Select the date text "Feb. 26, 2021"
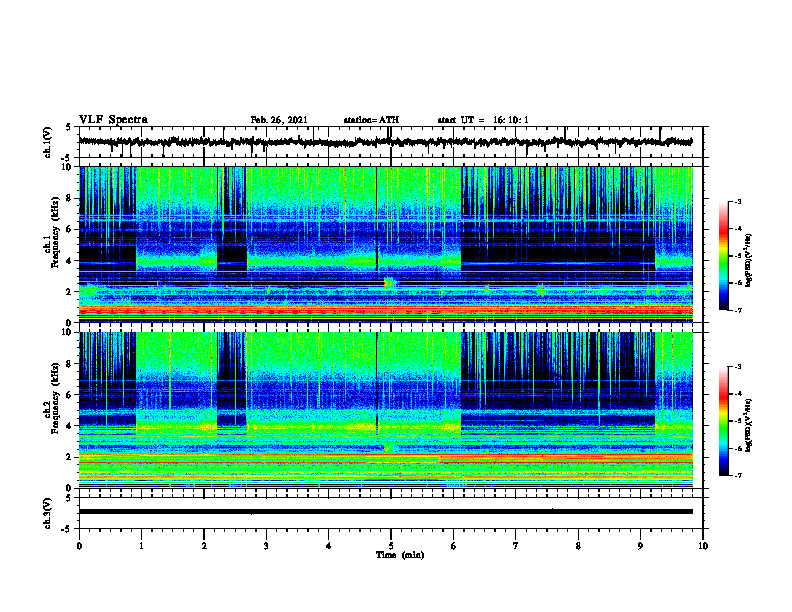The width and height of the screenshot is (792, 612). coord(279,120)
